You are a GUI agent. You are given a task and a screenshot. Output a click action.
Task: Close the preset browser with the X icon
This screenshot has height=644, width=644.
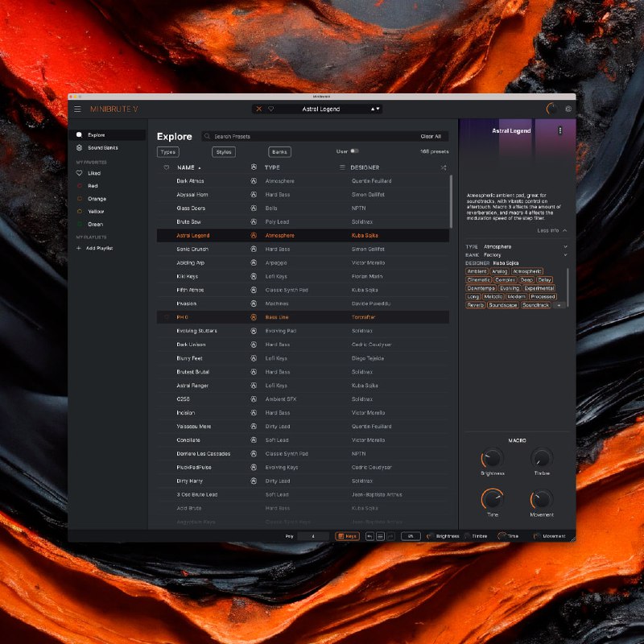258,109
